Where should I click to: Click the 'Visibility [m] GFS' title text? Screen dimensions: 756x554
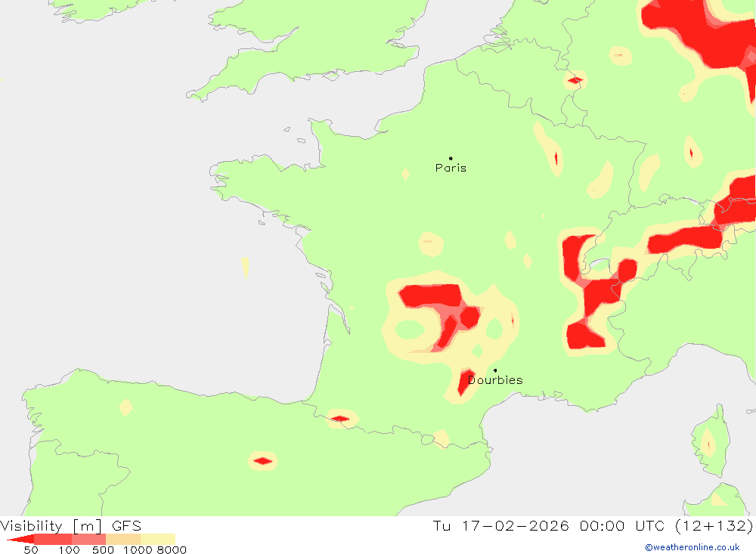[71, 525]
